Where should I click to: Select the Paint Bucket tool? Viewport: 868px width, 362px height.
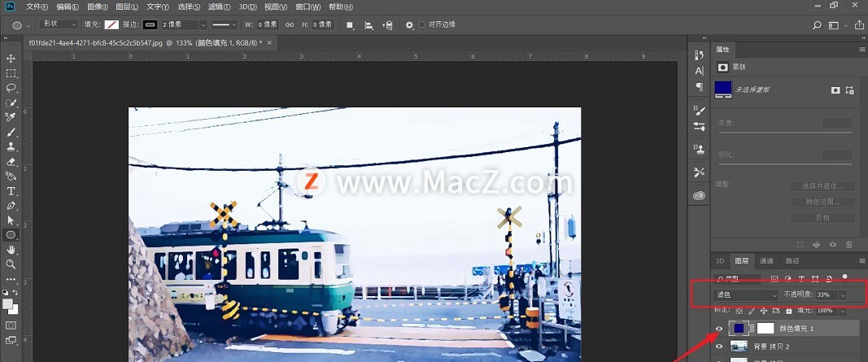(11, 176)
